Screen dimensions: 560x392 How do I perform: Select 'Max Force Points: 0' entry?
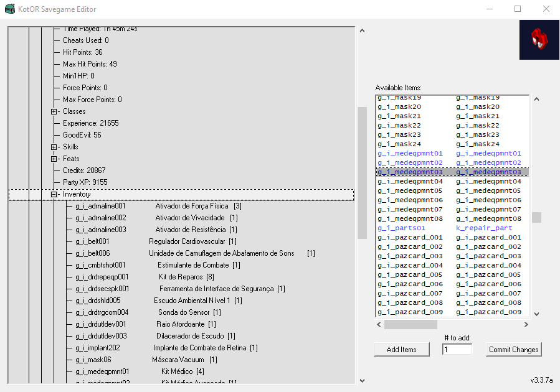pyautogui.click(x=92, y=99)
